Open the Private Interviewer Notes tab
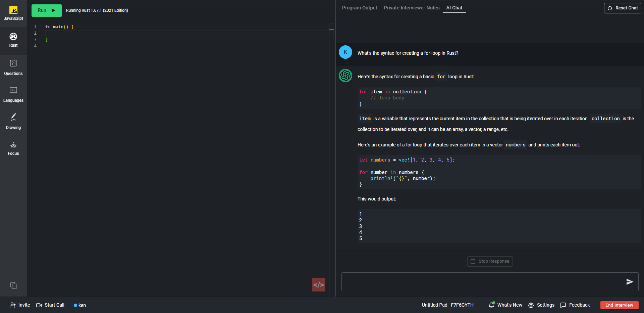 tap(412, 8)
